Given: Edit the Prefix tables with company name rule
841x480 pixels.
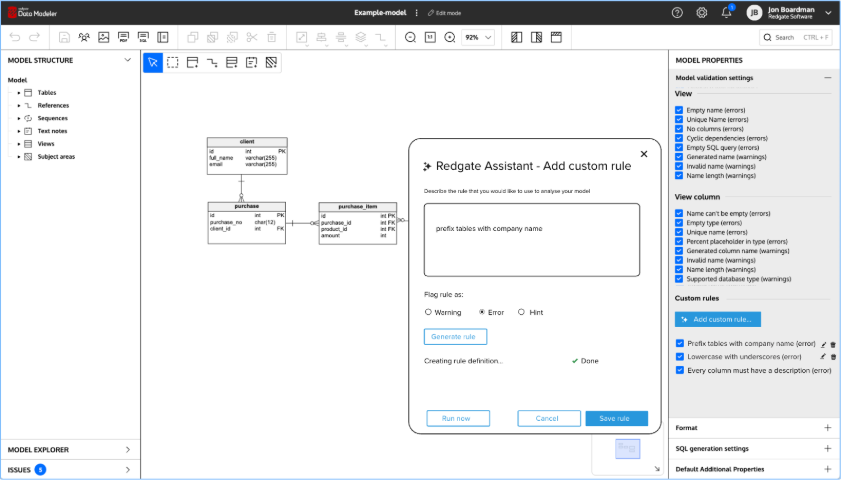Looking at the screenshot, I should (823, 343).
